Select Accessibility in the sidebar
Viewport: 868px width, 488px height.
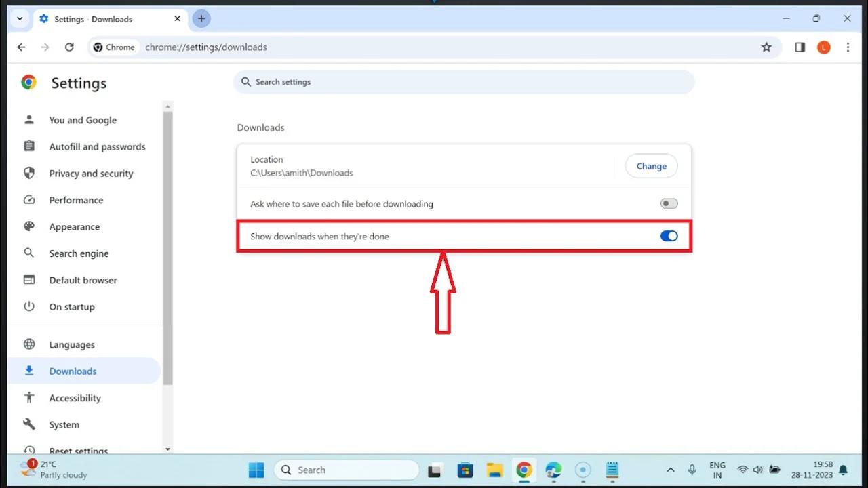(x=75, y=398)
